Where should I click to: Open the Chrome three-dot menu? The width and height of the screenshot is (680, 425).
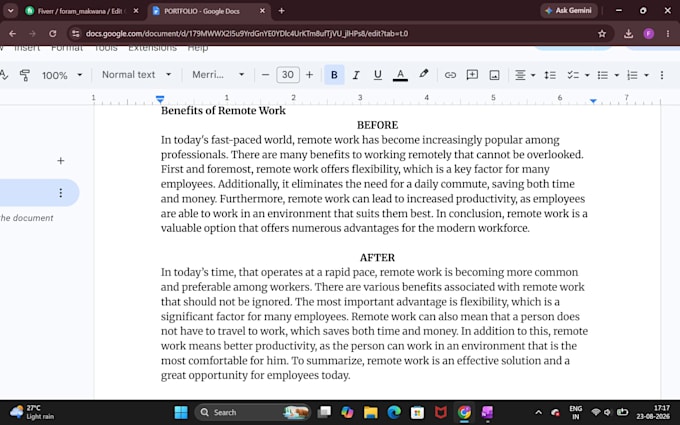coord(668,33)
